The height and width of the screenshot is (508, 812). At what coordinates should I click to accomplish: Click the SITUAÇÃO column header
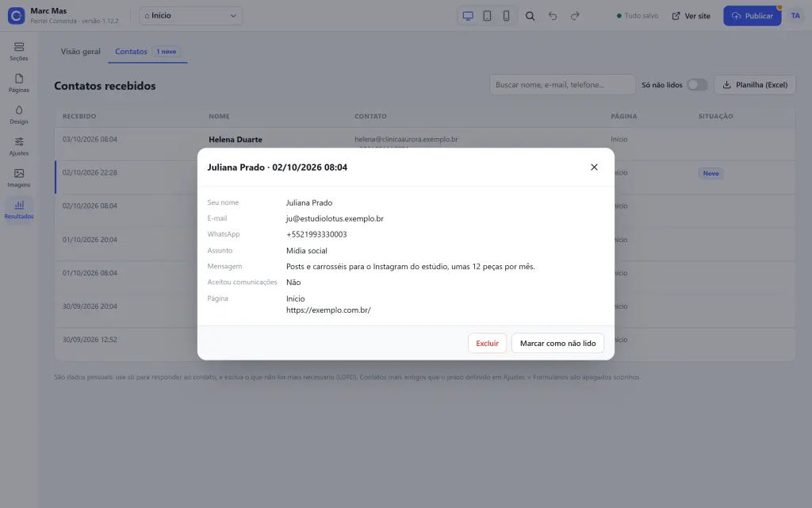pos(716,116)
